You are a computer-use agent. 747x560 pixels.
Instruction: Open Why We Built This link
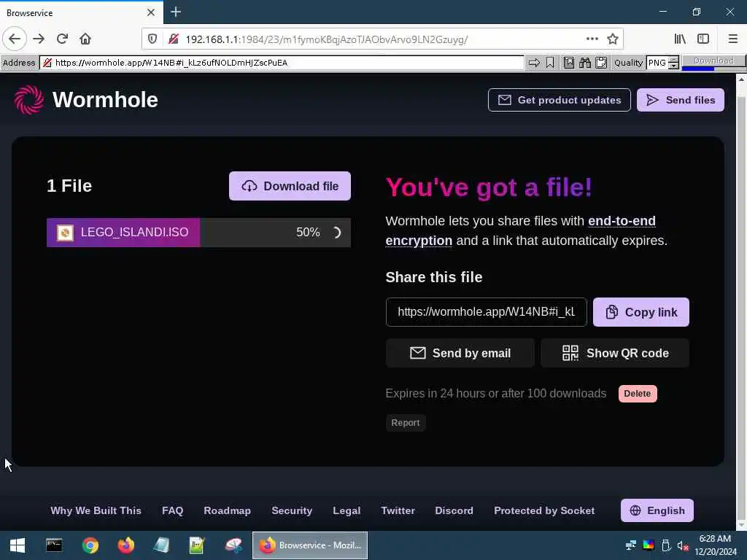(x=96, y=510)
